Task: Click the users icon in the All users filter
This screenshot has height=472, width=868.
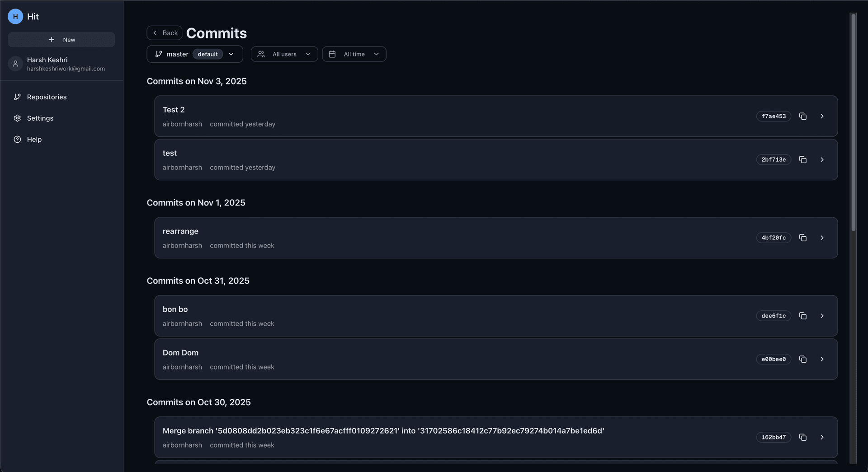Action: [x=261, y=54]
